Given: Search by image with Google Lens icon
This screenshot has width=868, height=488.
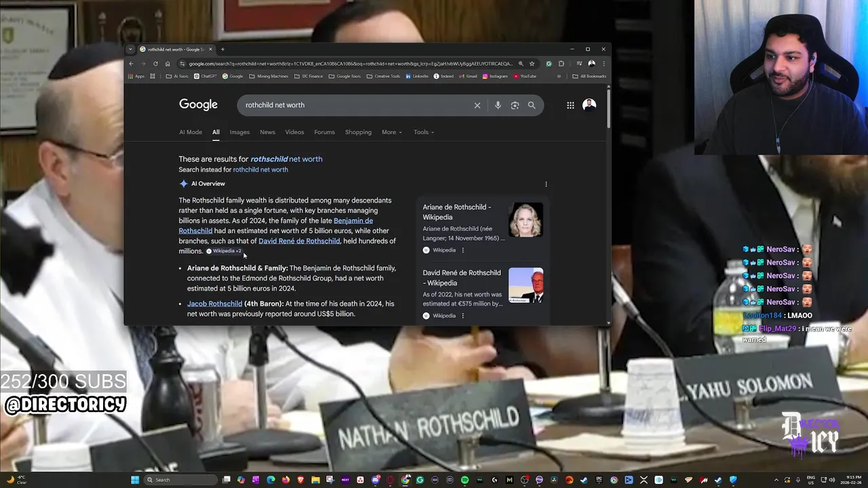Looking at the screenshot, I should [x=515, y=105].
